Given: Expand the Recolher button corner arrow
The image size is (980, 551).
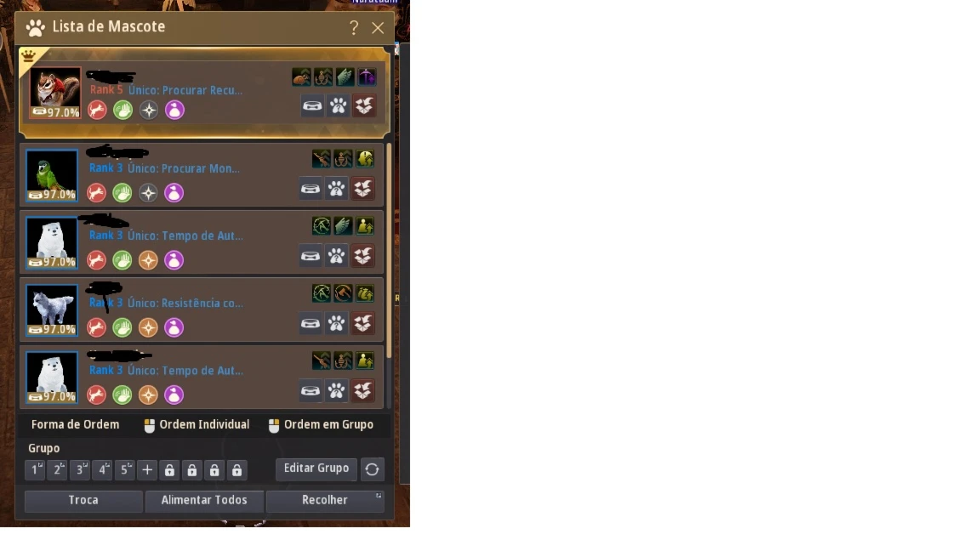Looking at the screenshot, I should tap(378, 496).
